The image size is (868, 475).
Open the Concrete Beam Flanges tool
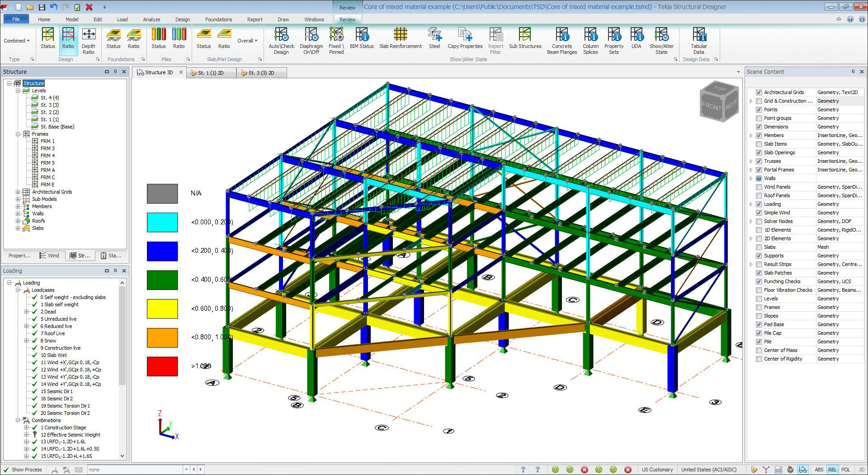561,40
